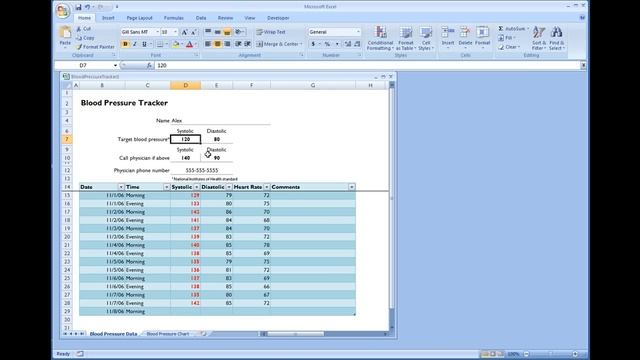
Task: Click the formula bar showing 120
Action: point(367,65)
